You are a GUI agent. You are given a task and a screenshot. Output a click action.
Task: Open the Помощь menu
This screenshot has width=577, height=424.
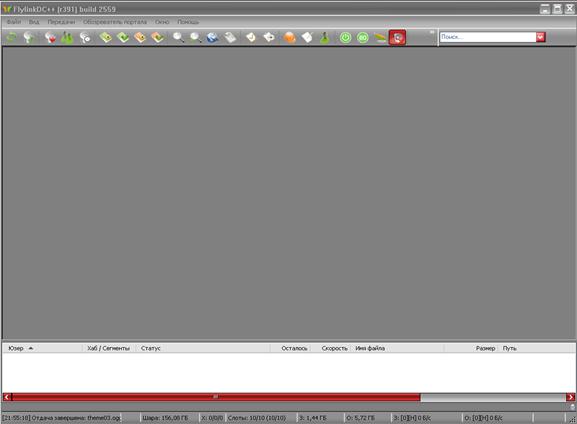coord(188,22)
